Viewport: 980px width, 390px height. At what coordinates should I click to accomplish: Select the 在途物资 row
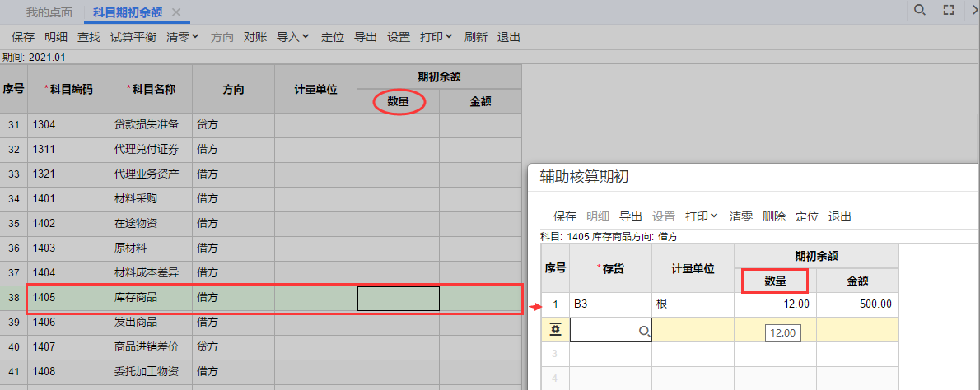point(260,224)
